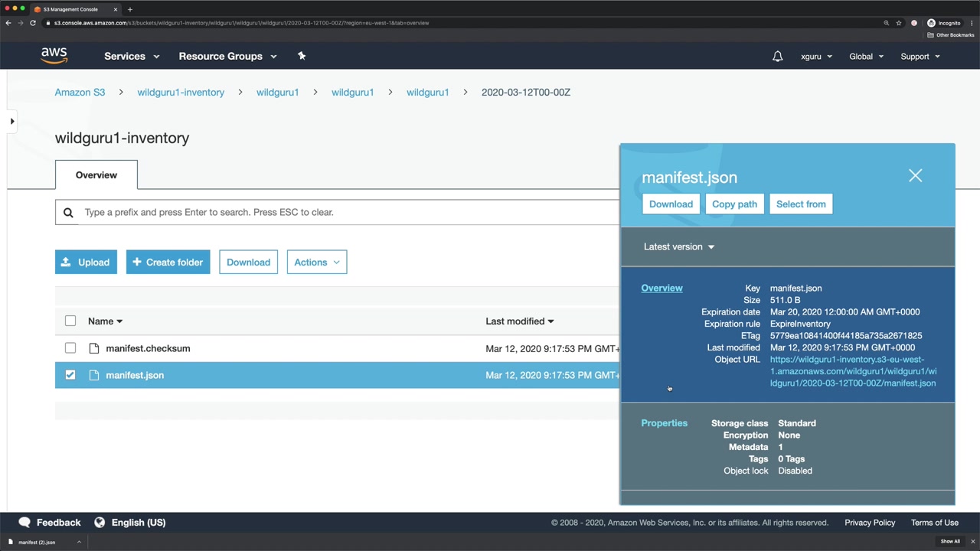The height and width of the screenshot is (551, 980).
Task: Click the Create folder button
Action: tap(168, 262)
